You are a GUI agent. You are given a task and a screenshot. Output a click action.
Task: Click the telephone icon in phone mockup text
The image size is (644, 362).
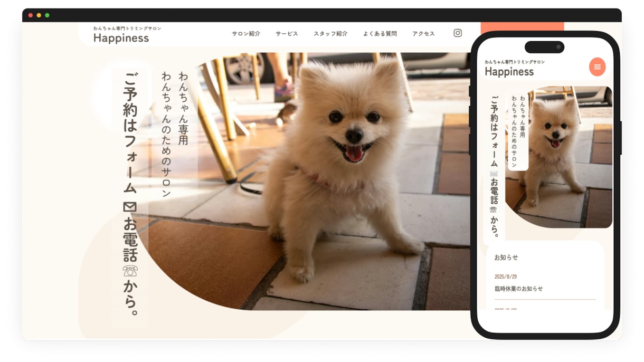click(494, 209)
